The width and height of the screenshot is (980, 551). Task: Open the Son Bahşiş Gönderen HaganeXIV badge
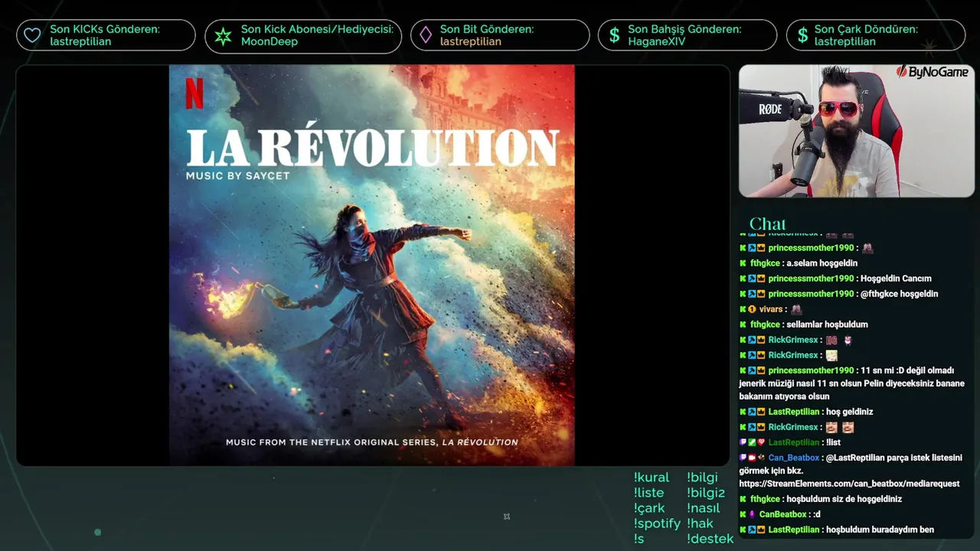point(688,35)
